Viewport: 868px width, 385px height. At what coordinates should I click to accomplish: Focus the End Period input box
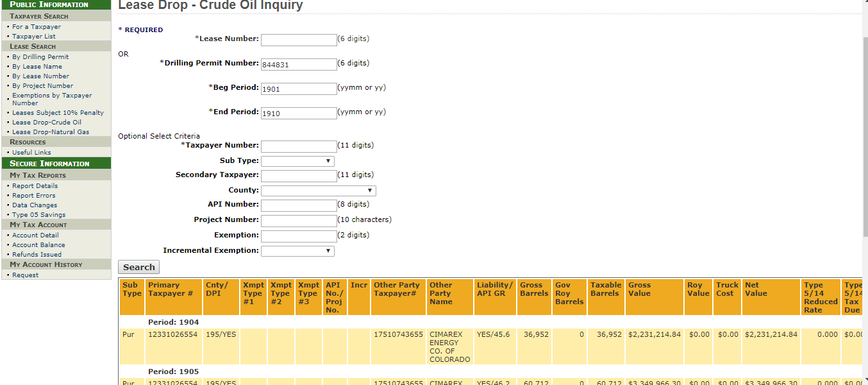pyautogui.click(x=298, y=113)
